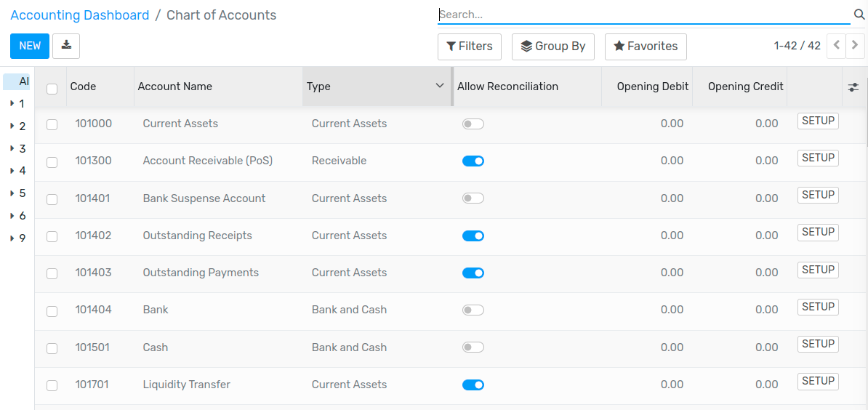Click the Receivable type cell
This screenshot has height=410, width=868.
click(x=339, y=161)
